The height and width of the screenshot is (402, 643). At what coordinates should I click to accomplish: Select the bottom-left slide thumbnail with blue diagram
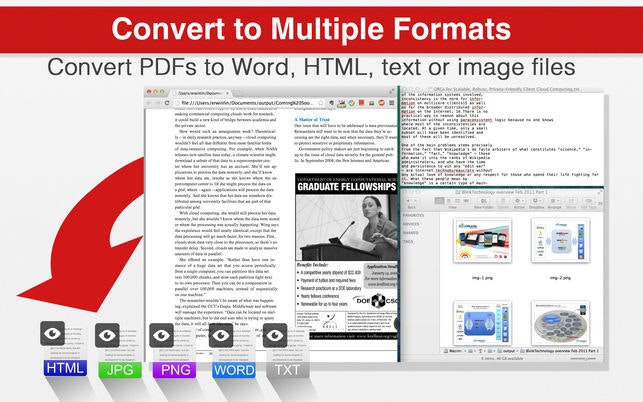483,323
